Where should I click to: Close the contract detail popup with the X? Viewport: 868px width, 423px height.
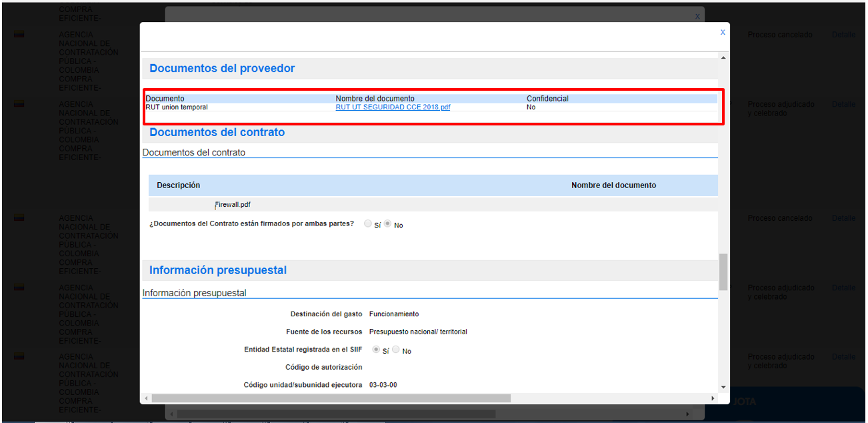(723, 32)
